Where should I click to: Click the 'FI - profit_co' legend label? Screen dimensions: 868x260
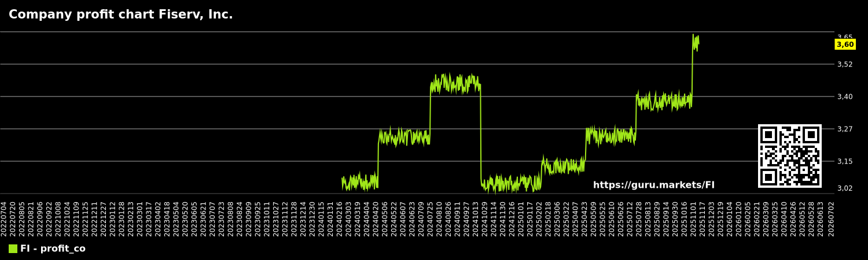click(53, 249)
